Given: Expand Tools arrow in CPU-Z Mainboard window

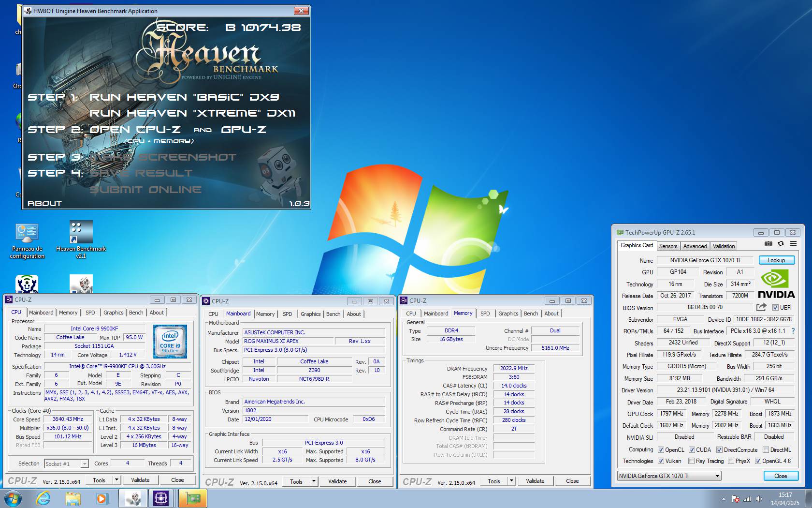Looking at the screenshot, I should tap(314, 481).
